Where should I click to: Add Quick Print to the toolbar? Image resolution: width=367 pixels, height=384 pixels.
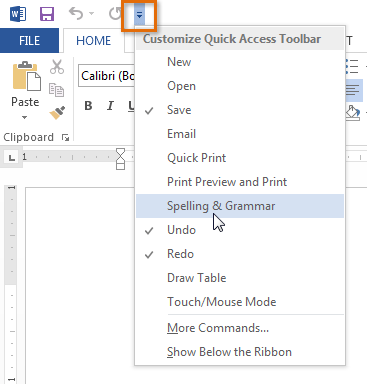point(240,158)
